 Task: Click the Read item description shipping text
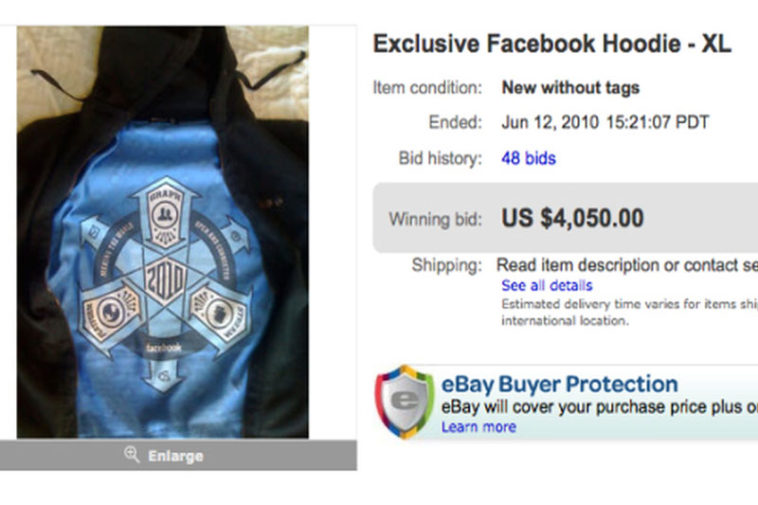(626, 266)
